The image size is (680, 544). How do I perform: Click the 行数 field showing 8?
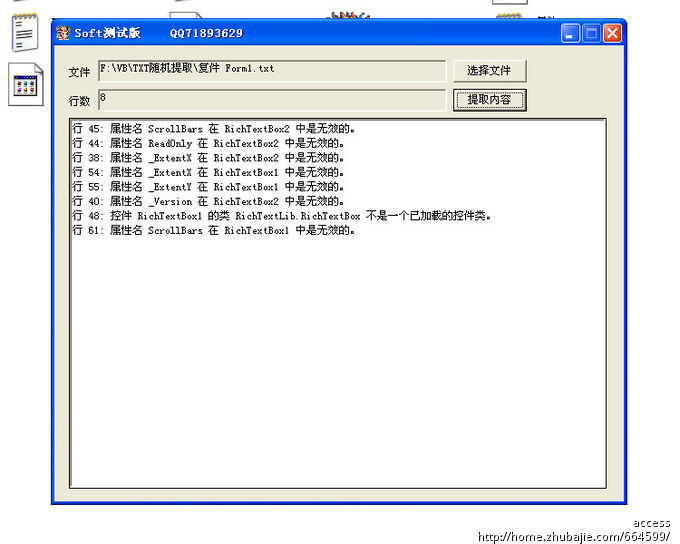(x=271, y=100)
